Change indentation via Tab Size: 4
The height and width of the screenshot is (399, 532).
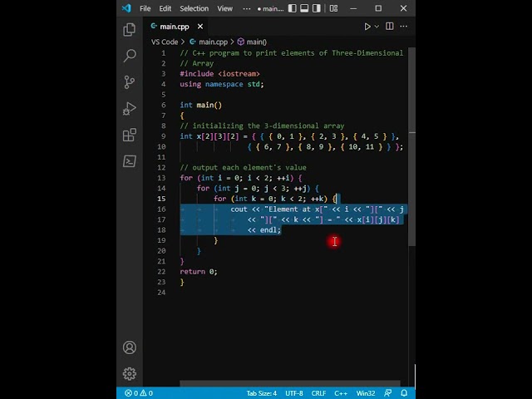tap(262, 393)
